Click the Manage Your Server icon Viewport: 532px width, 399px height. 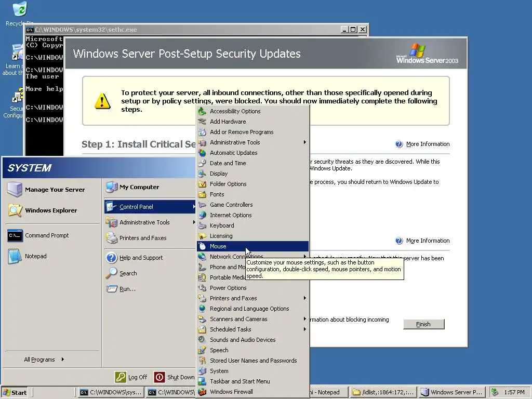point(15,189)
